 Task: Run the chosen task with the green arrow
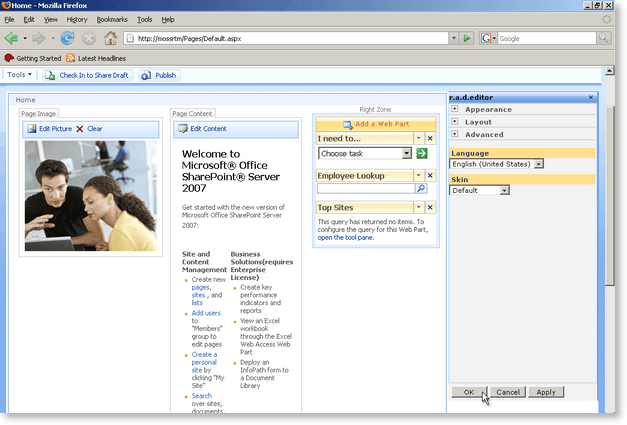click(421, 153)
